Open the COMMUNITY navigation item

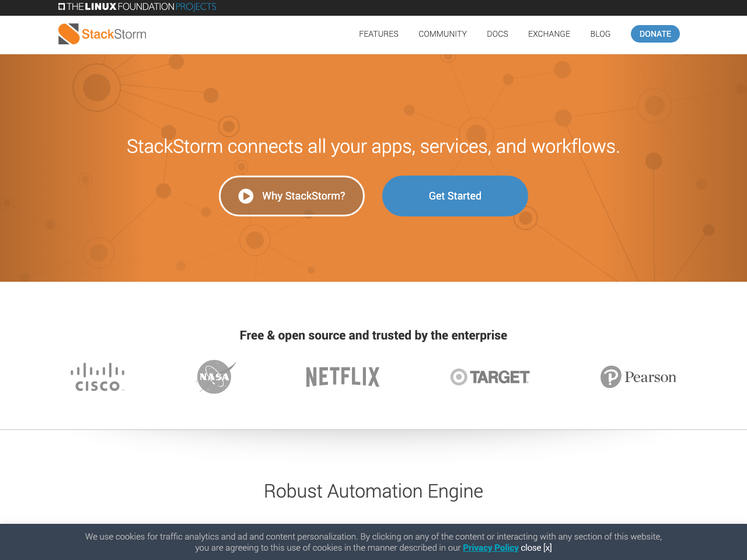coord(442,34)
